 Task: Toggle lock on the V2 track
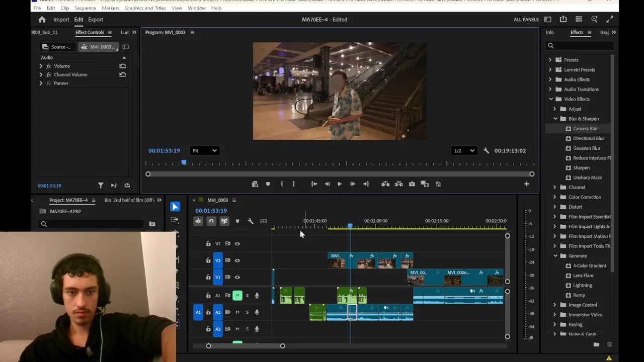[208, 260]
